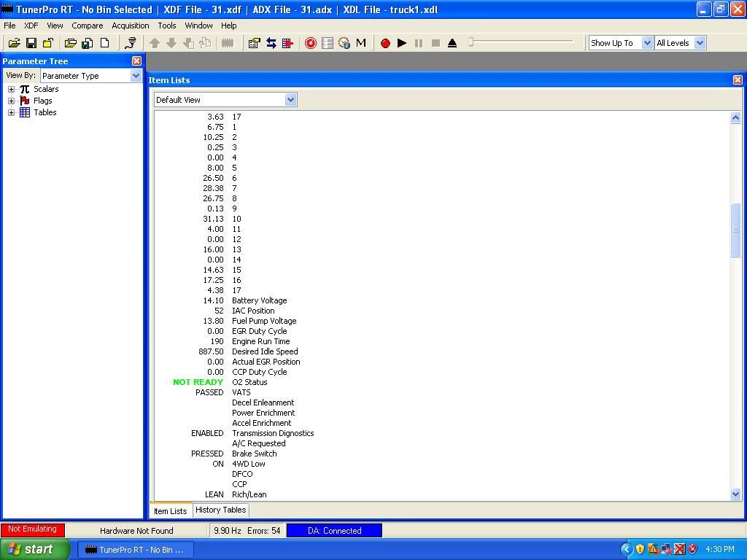This screenshot has height=560, width=747.
Task: Expand the Flags tree node
Action: point(12,101)
